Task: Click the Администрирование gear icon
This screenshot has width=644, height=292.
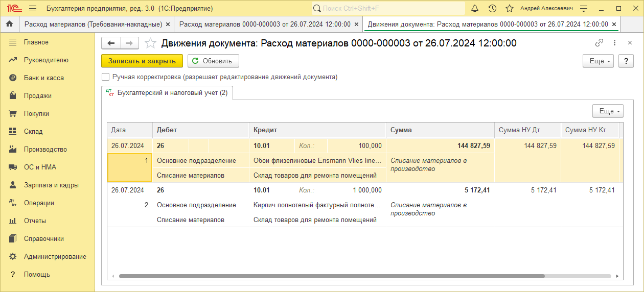Action: (x=13, y=256)
